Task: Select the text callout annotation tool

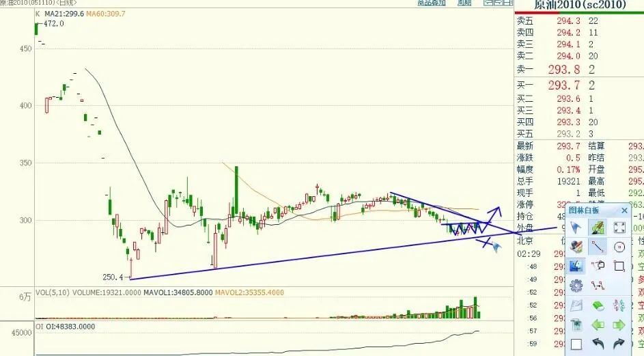Action: pos(598,266)
